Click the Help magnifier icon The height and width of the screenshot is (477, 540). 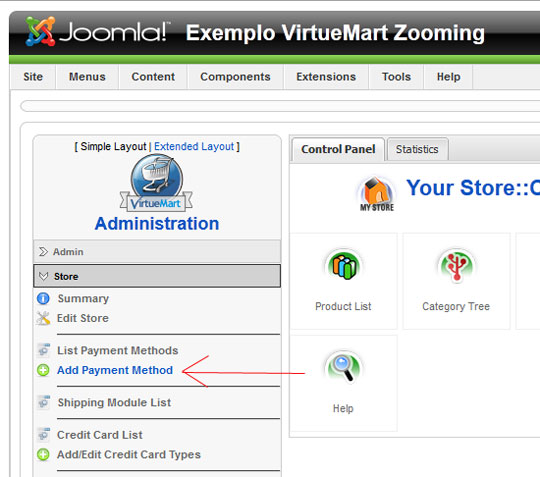343,367
